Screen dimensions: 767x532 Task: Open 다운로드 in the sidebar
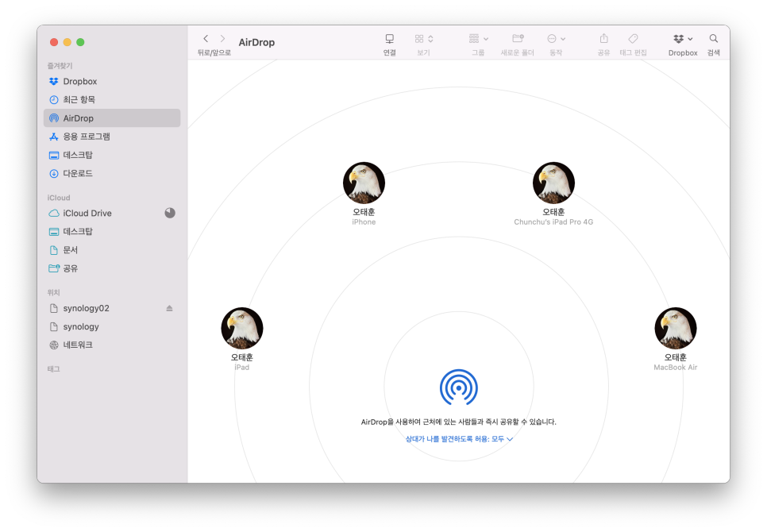coord(112,173)
